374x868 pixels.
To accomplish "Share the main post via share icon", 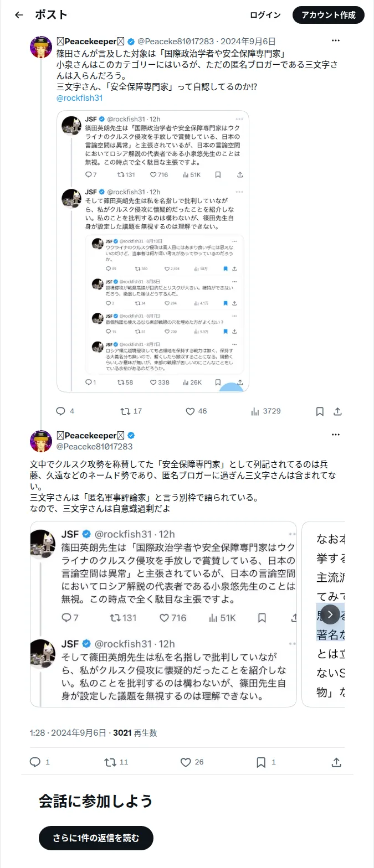I will 336,762.
